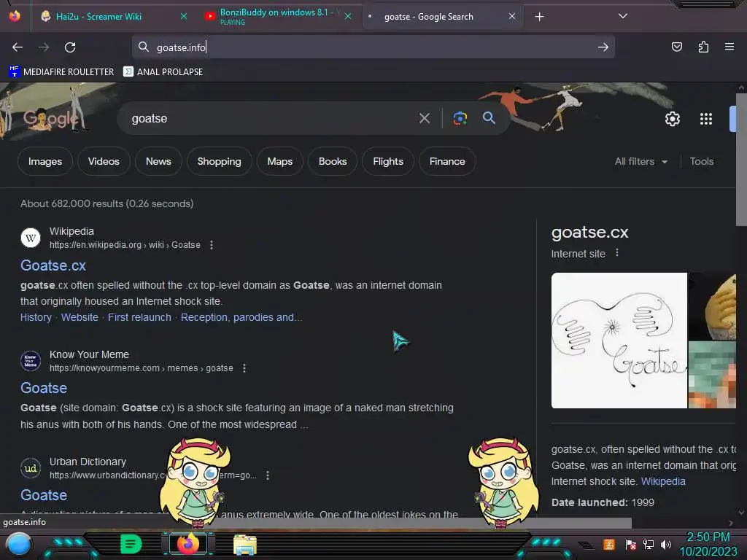Click into the Google search box
Viewport: 747px width, 560px height.
tap(267, 119)
